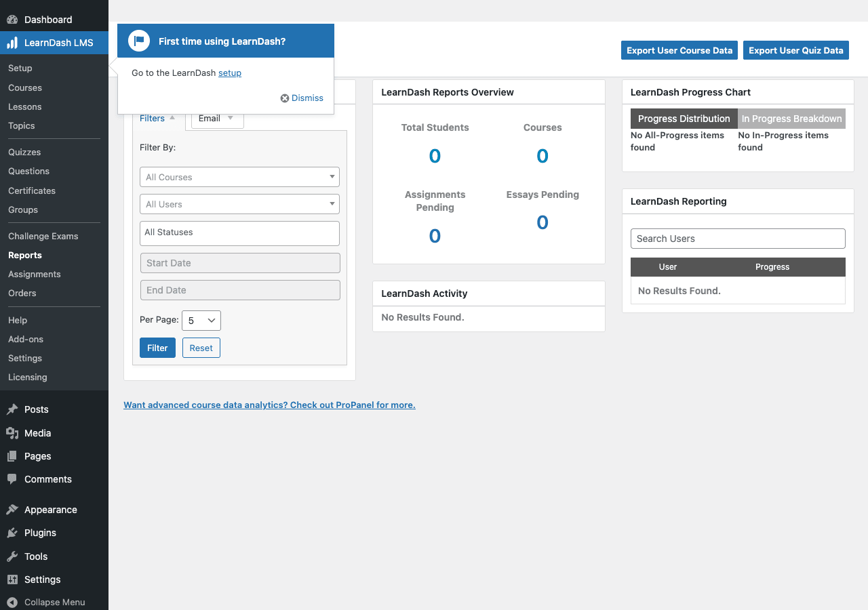Screen dimensions: 868x610
Task: Open the ProPanel analytics link
Action: point(269,405)
